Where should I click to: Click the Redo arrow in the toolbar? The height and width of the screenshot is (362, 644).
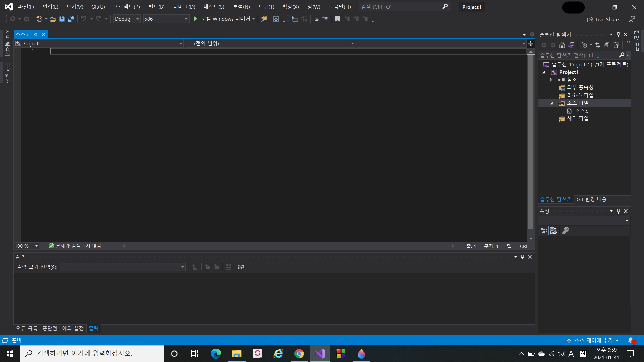[98, 19]
